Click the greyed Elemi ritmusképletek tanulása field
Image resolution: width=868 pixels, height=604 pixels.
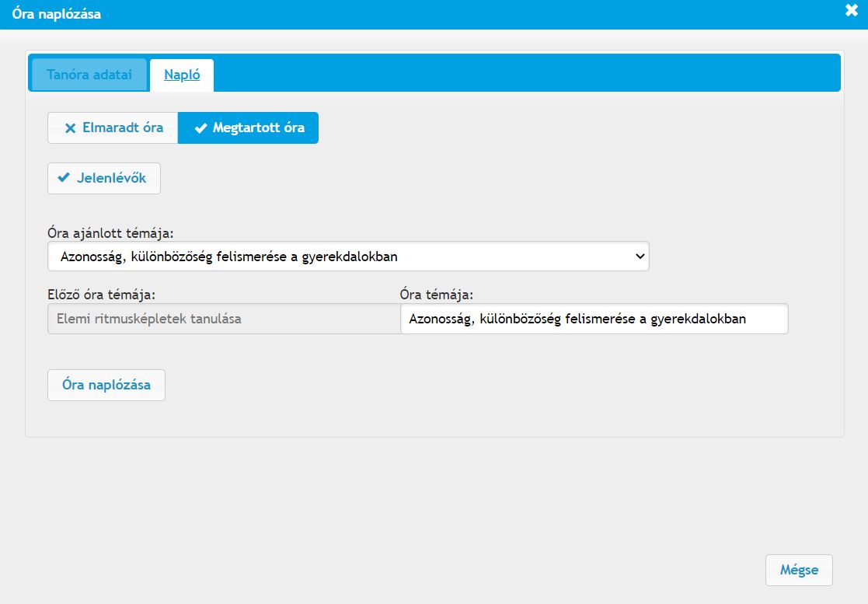click(x=224, y=319)
